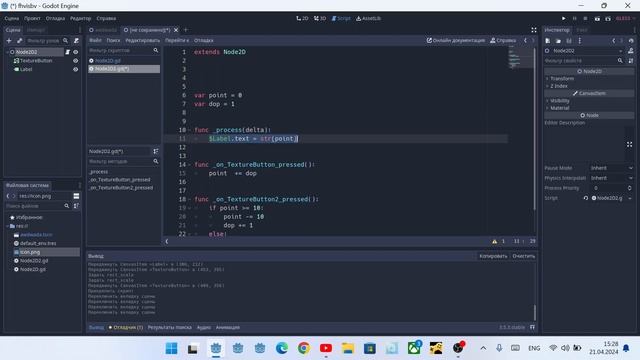Open the Physics Interpolation dropdown

tap(611, 178)
